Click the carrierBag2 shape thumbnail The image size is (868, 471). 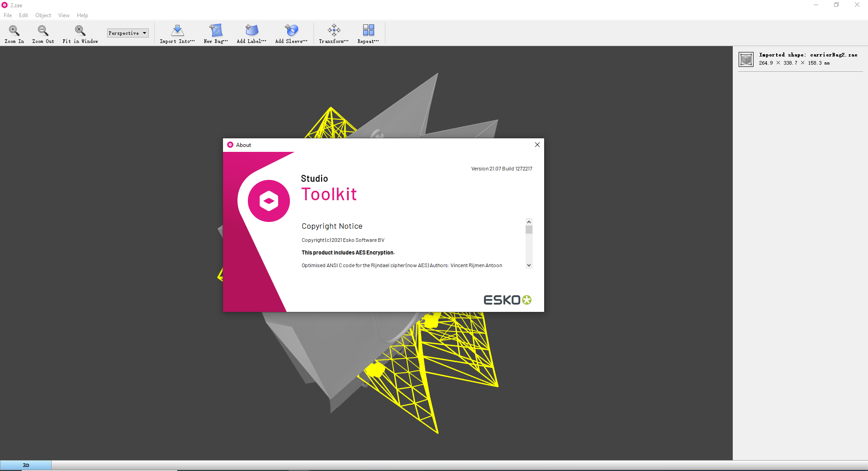[746, 59]
